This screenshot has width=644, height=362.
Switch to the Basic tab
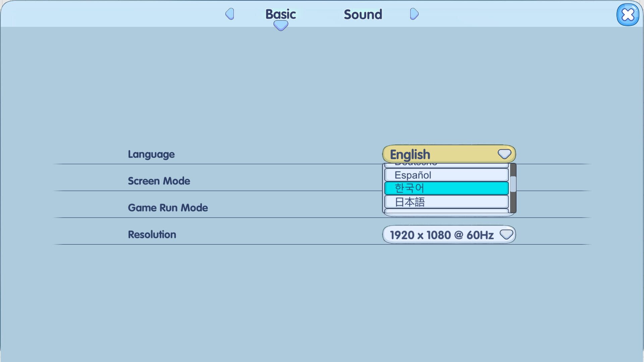tap(280, 14)
